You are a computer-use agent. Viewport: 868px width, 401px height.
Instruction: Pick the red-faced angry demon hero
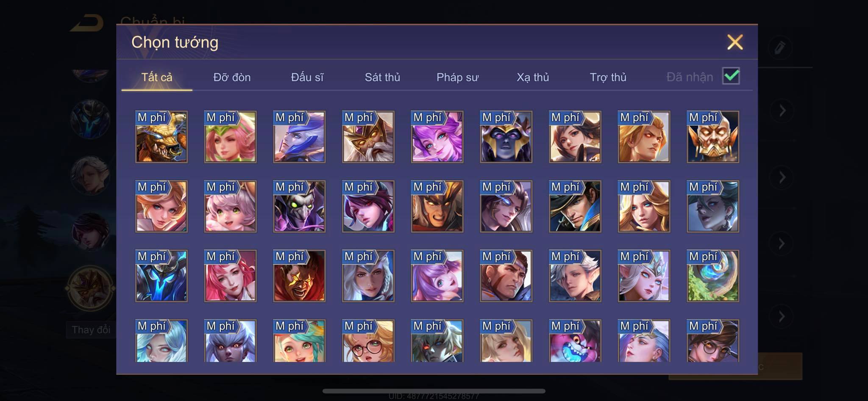pyautogui.click(x=299, y=276)
